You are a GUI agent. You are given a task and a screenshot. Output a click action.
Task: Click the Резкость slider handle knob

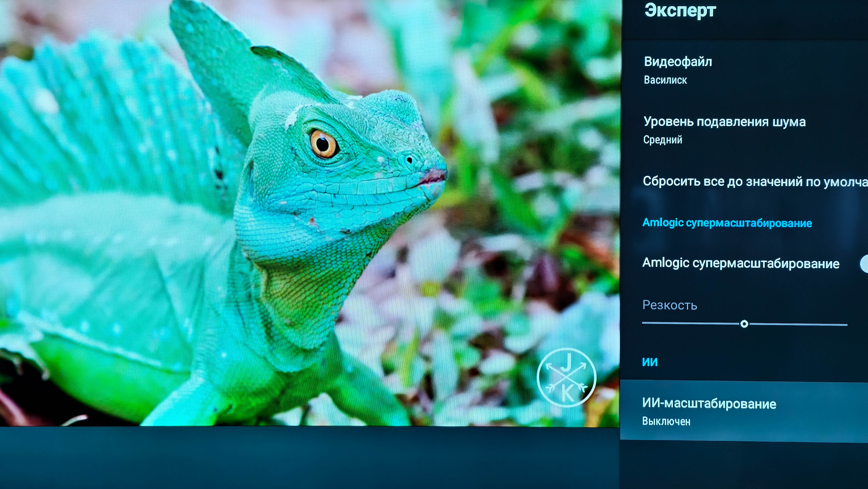[744, 324]
